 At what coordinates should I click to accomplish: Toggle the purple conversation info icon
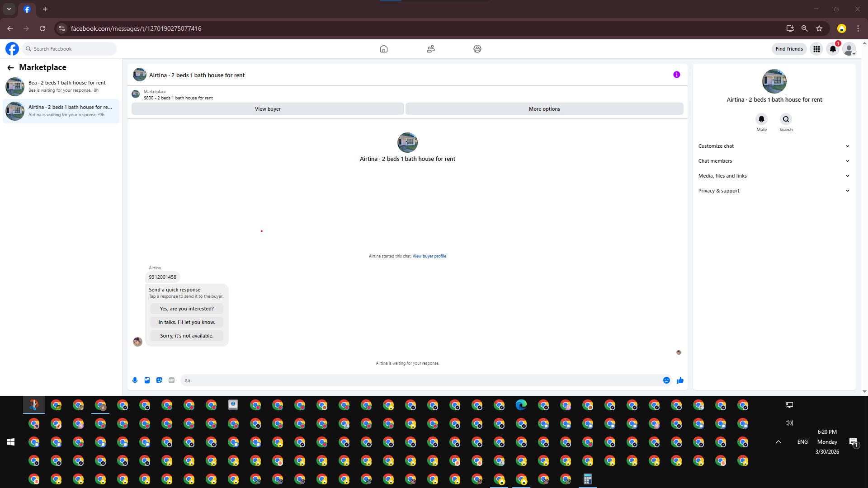[x=676, y=75]
